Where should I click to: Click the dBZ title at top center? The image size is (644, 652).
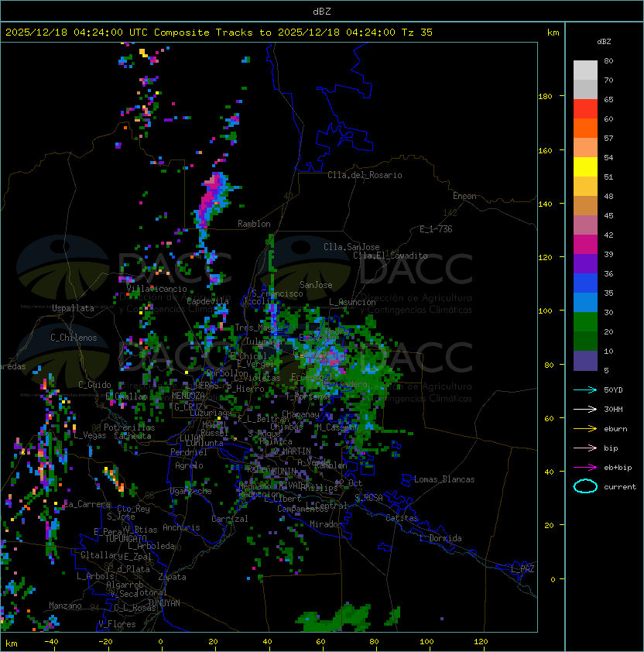[x=322, y=11]
